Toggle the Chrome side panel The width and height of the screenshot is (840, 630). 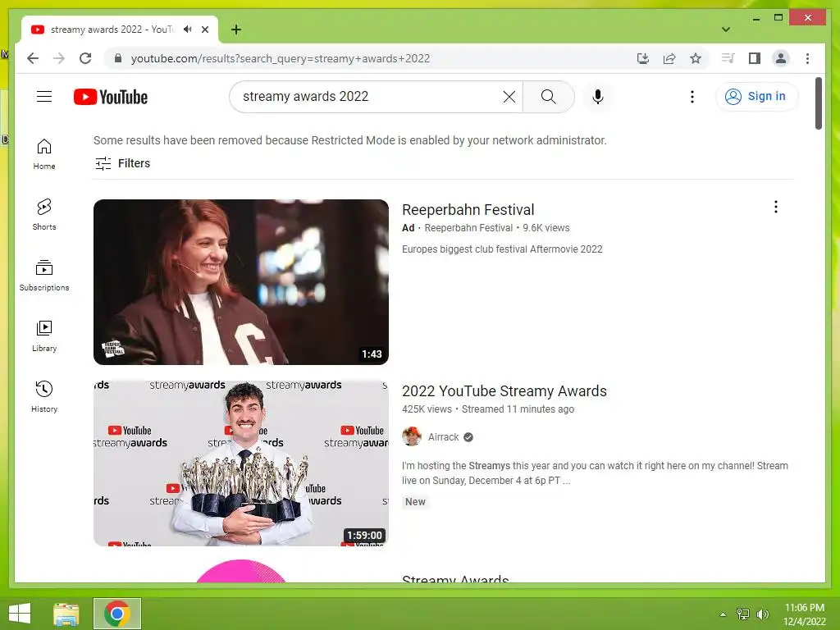[x=755, y=58]
